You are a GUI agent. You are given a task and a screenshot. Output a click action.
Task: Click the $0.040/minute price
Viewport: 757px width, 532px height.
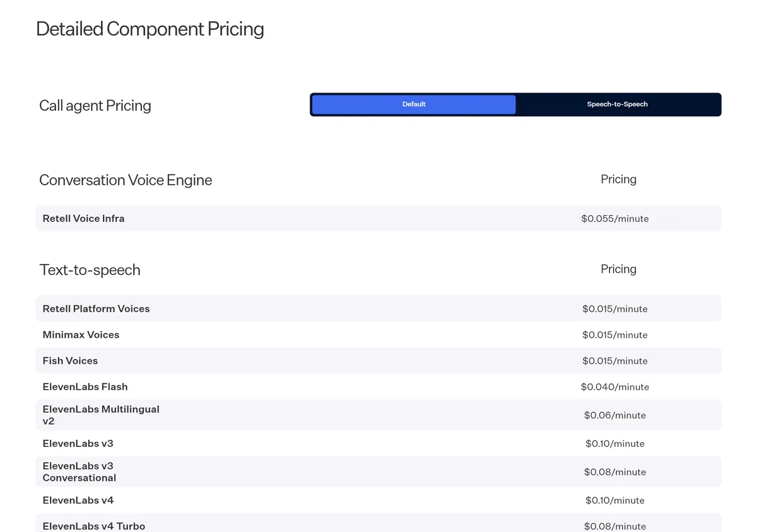coord(615,386)
